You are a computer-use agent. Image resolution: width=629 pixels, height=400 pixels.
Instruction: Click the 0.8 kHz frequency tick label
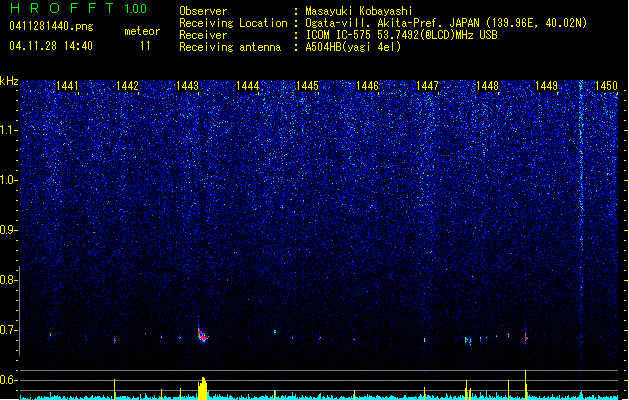click(x=8, y=280)
